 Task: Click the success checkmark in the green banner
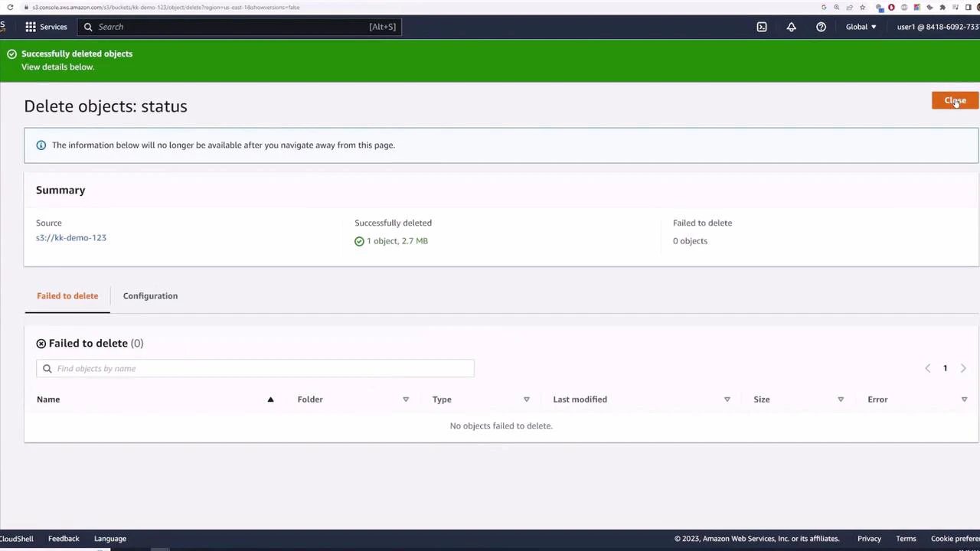tap(11, 54)
